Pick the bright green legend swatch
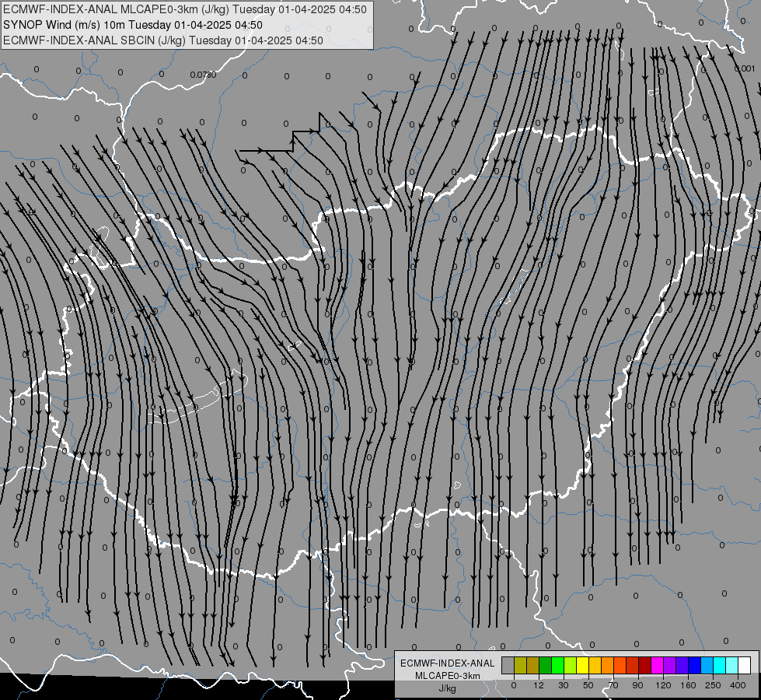Screen dimensions: 761x700 (x=557, y=665)
